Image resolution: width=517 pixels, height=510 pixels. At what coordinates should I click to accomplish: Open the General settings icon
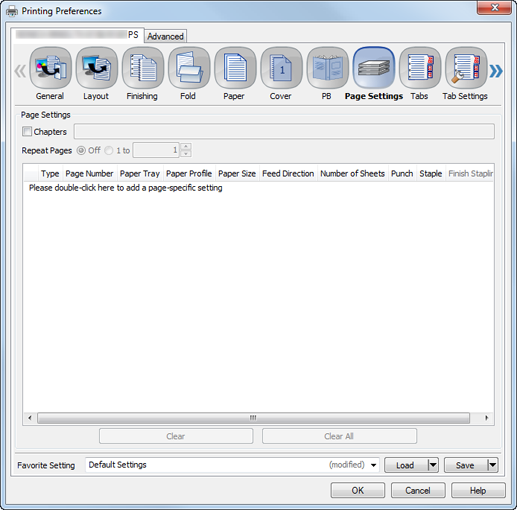tap(50, 68)
